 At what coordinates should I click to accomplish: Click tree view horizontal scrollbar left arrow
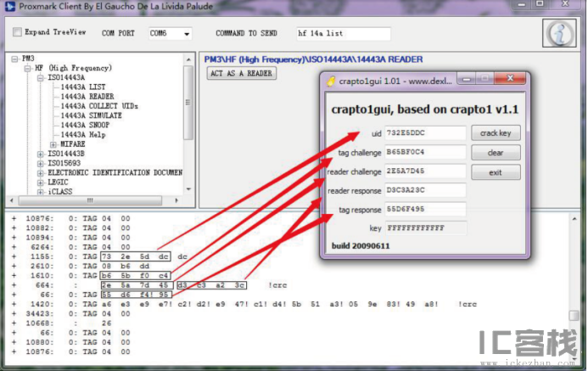click(x=12, y=200)
